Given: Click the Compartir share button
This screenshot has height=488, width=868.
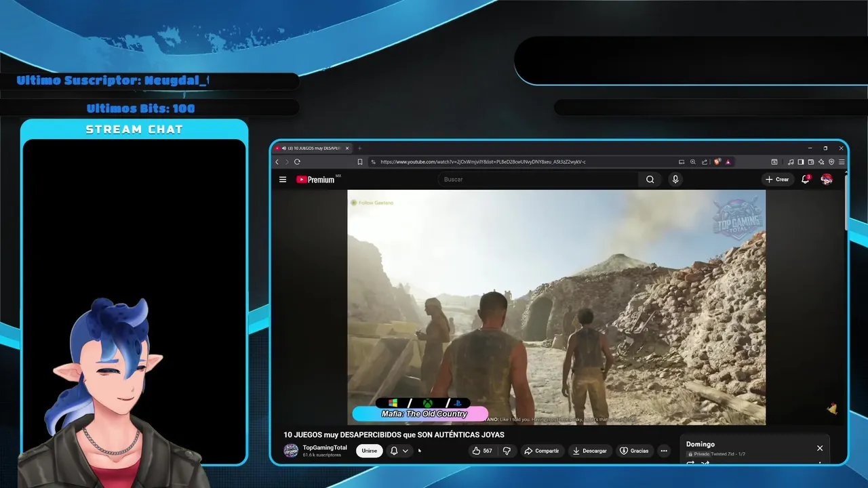Looking at the screenshot, I should pyautogui.click(x=541, y=451).
